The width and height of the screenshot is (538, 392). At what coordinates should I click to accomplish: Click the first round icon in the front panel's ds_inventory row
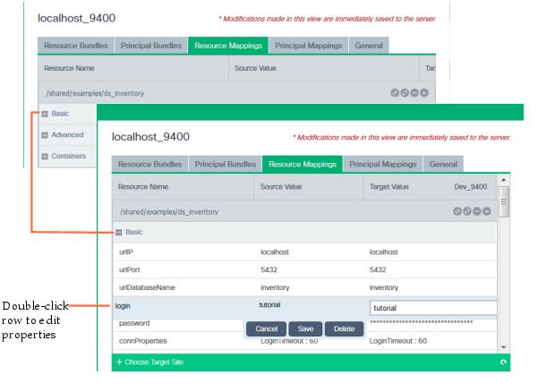pos(457,211)
